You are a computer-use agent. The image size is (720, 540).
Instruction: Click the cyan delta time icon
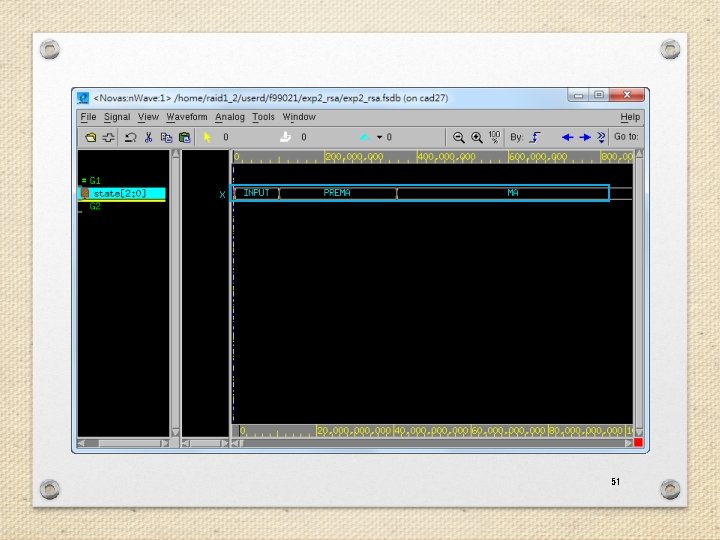click(x=365, y=137)
